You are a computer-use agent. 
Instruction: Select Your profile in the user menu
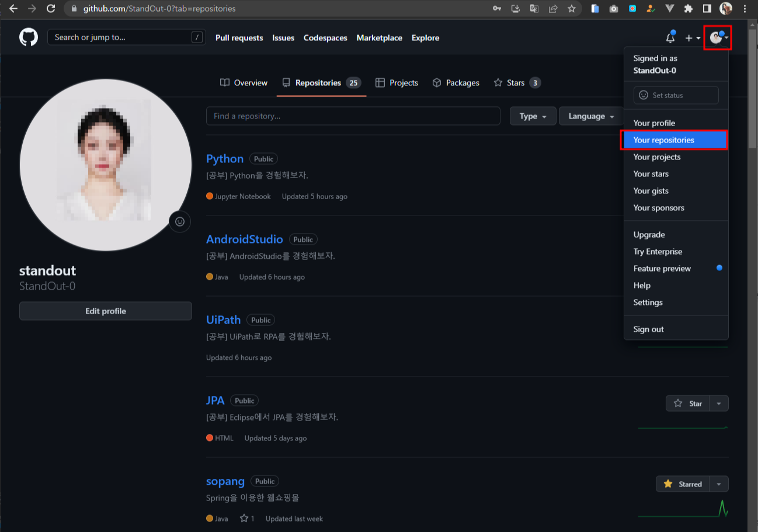pos(676,123)
